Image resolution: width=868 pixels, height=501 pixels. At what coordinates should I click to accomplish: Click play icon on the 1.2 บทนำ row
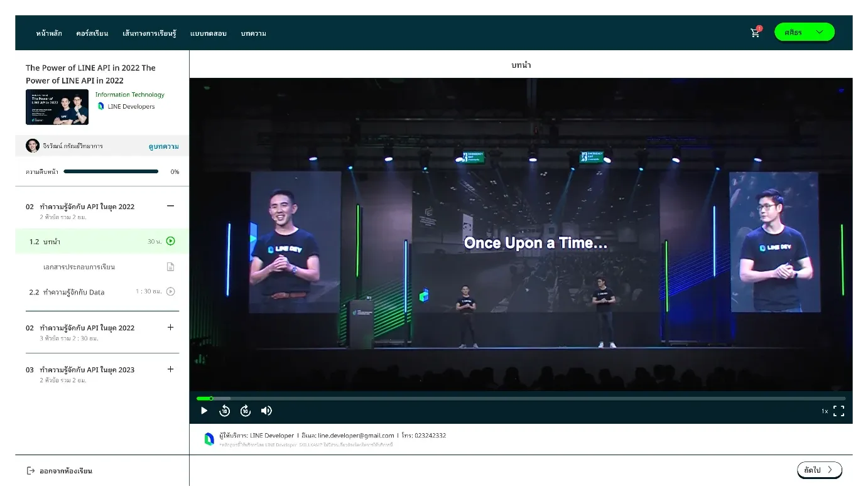pyautogui.click(x=171, y=241)
